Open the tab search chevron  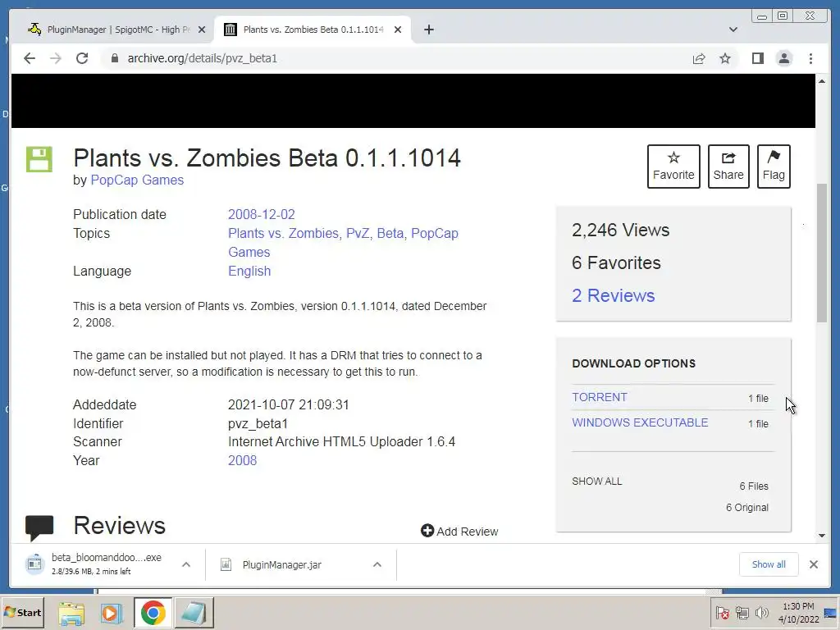pos(733,30)
